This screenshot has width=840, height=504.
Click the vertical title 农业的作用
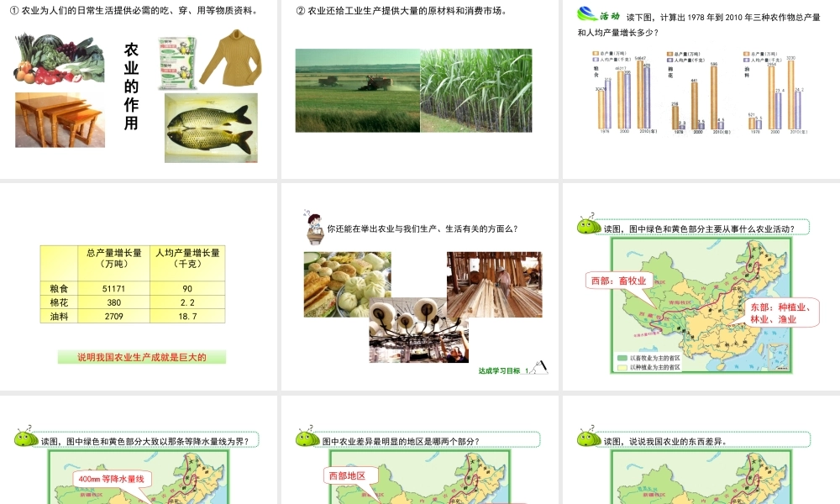(x=131, y=87)
